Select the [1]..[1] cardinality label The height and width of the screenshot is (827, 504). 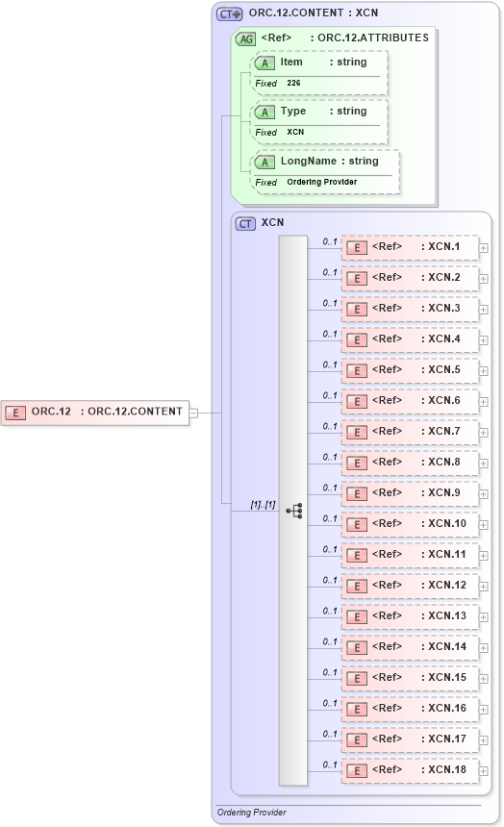tap(263, 505)
